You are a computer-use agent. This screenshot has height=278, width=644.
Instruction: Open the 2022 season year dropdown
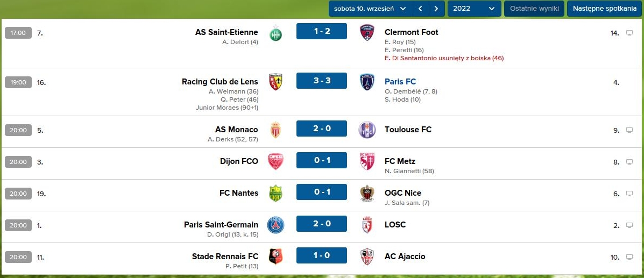[x=474, y=9]
